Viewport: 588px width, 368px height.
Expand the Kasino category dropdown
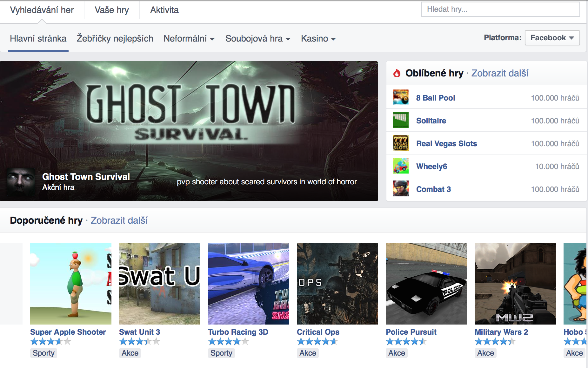(318, 39)
